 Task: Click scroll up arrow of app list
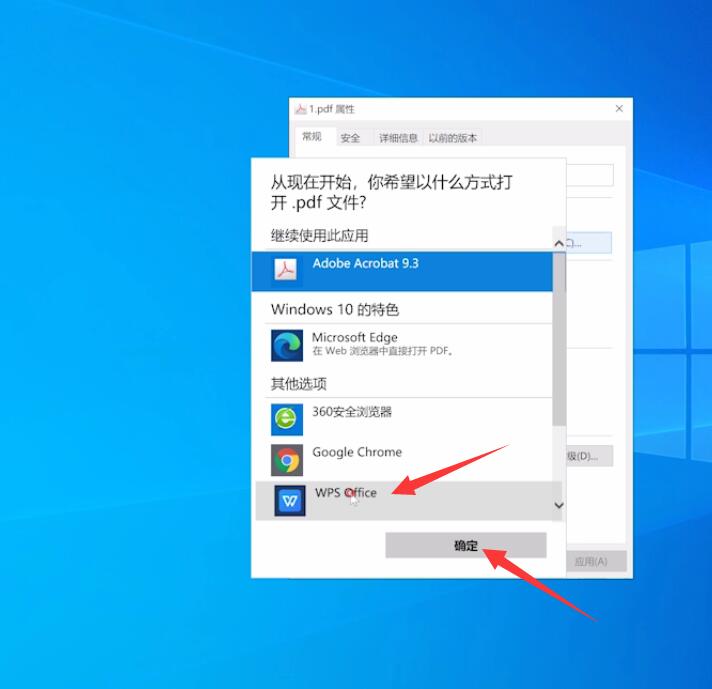click(x=559, y=244)
